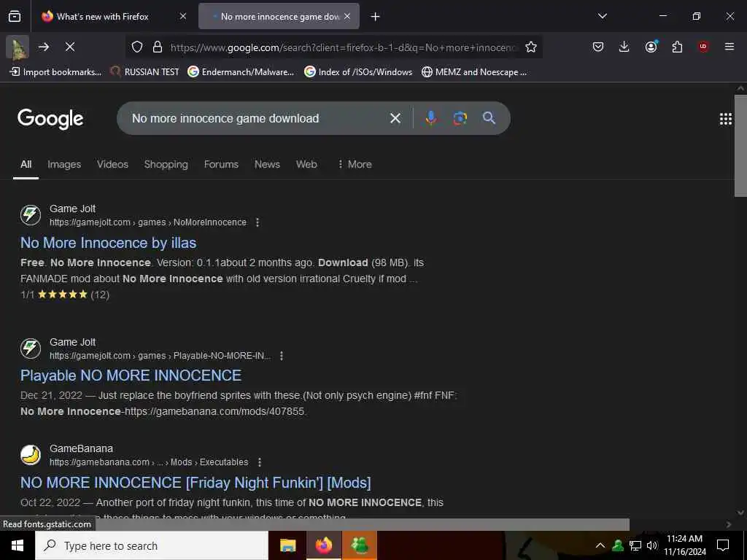747x560 pixels.
Task: Open volume speaker tray icon
Action: point(651,545)
